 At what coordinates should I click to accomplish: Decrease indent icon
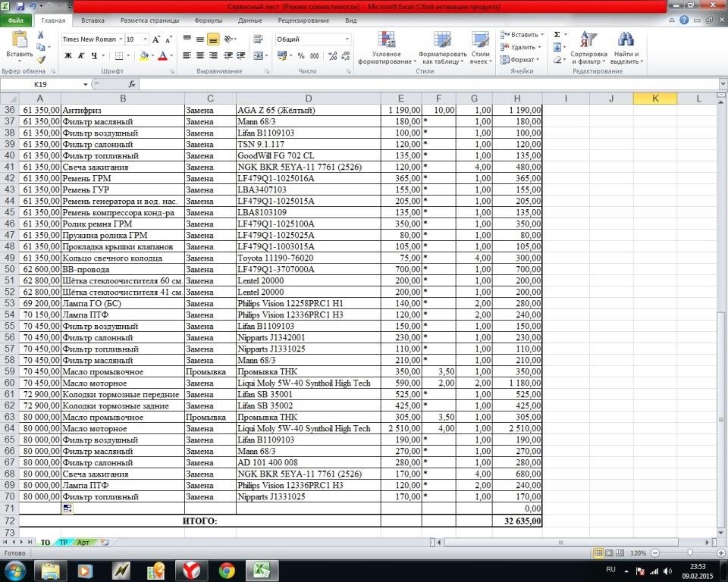[x=228, y=55]
